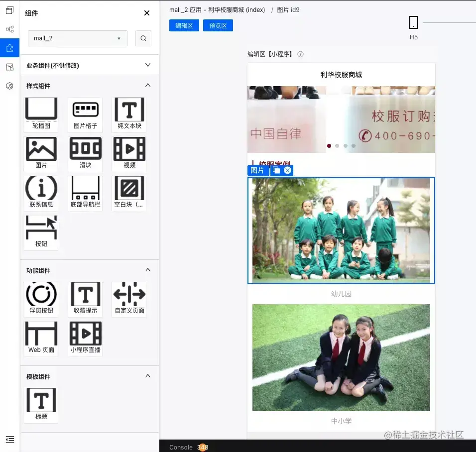Click the 幼儿园 caption

(341, 294)
